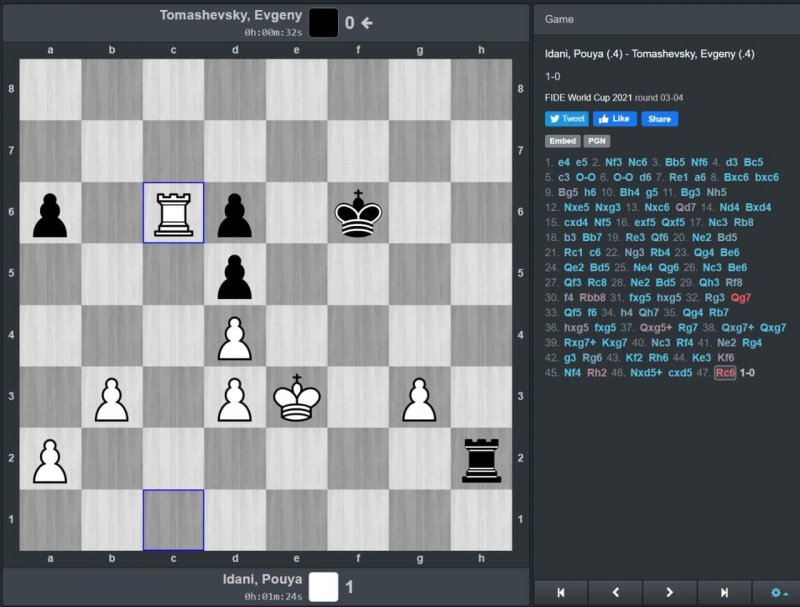Select the white pawn on g3

point(419,398)
